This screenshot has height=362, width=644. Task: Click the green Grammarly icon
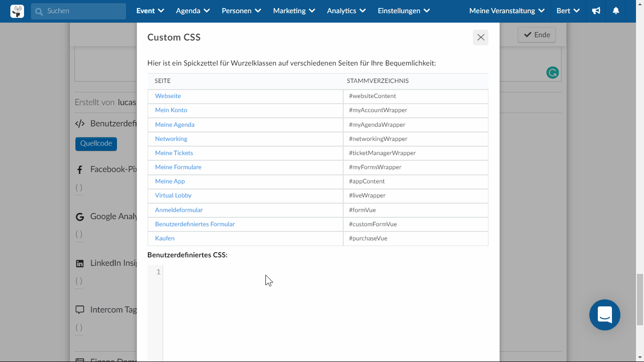tap(553, 73)
